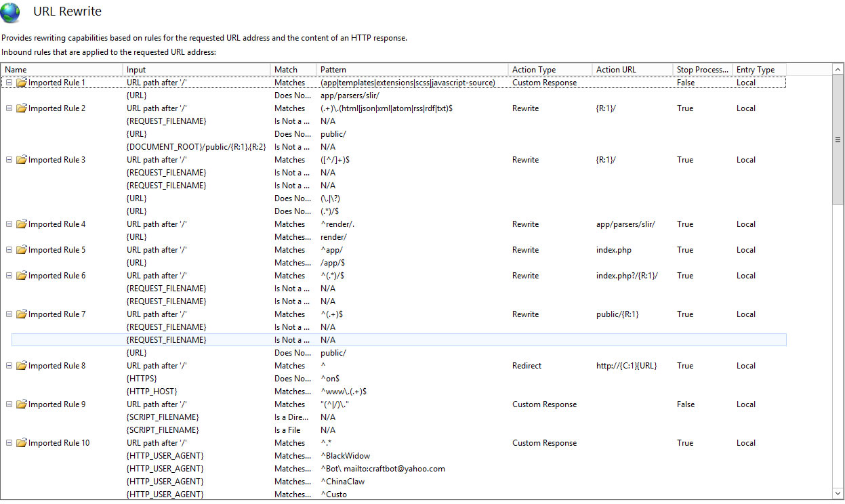This screenshot has height=504, width=845.
Task: Select folder icon of Imported Rule 5
Action: pyautogui.click(x=22, y=250)
